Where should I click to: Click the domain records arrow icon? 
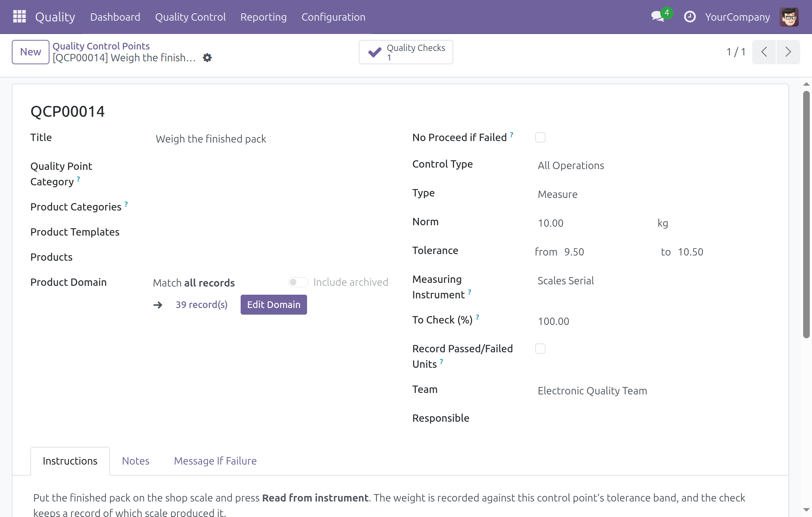pyautogui.click(x=158, y=305)
